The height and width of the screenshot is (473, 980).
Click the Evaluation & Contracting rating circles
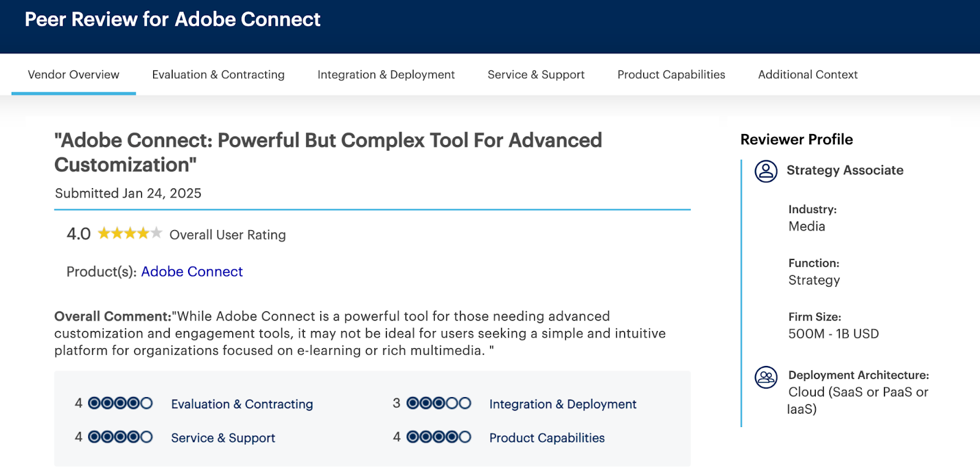tap(120, 403)
